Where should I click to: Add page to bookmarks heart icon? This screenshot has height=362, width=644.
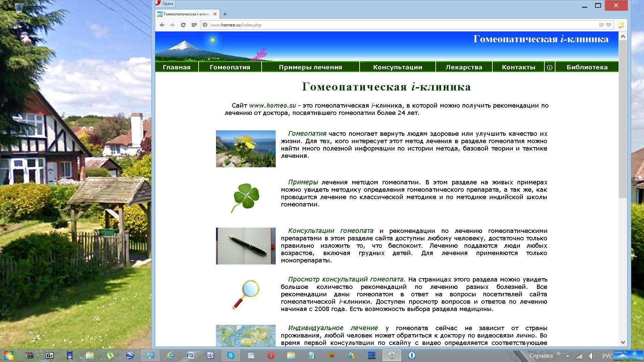(608, 25)
